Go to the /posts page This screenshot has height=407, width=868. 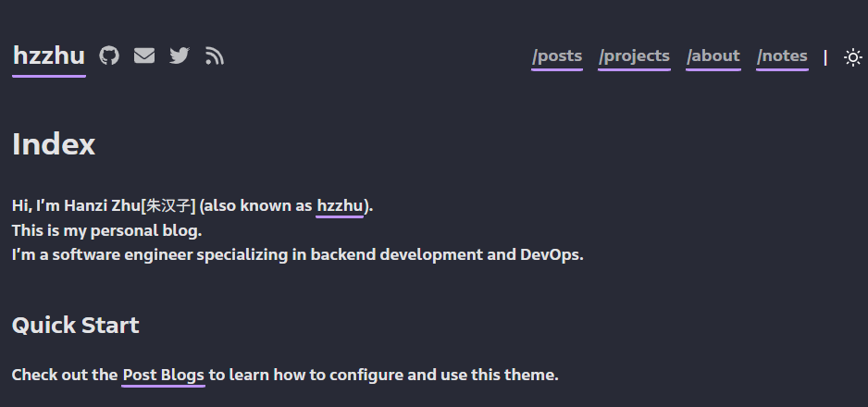point(557,56)
